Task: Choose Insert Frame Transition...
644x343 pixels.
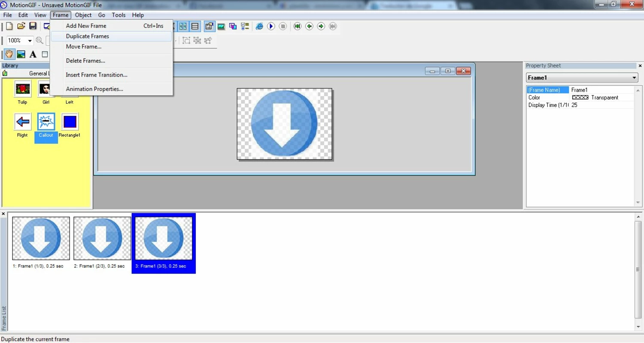Action: point(112,75)
